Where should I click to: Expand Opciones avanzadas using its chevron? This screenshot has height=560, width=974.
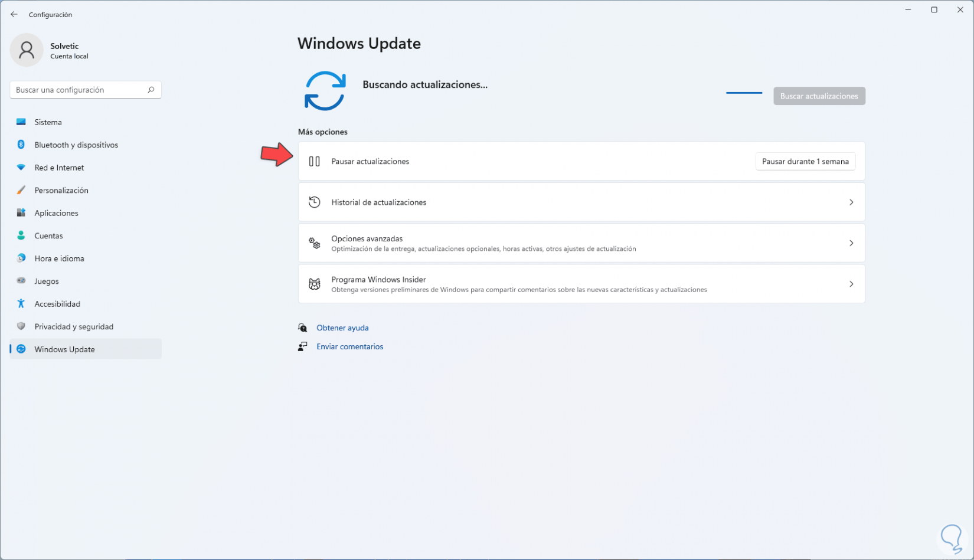(x=851, y=243)
